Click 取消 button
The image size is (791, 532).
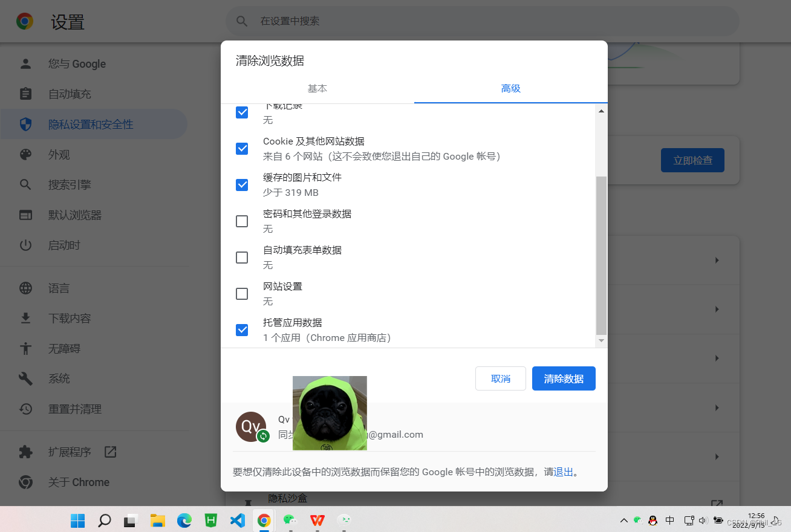pyautogui.click(x=501, y=378)
